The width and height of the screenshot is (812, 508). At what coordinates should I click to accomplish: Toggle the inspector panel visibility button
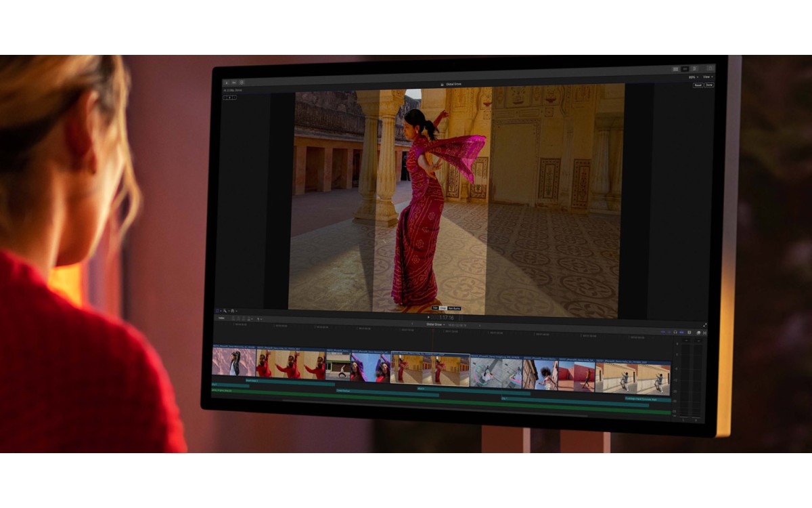click(x=694, y=69)
